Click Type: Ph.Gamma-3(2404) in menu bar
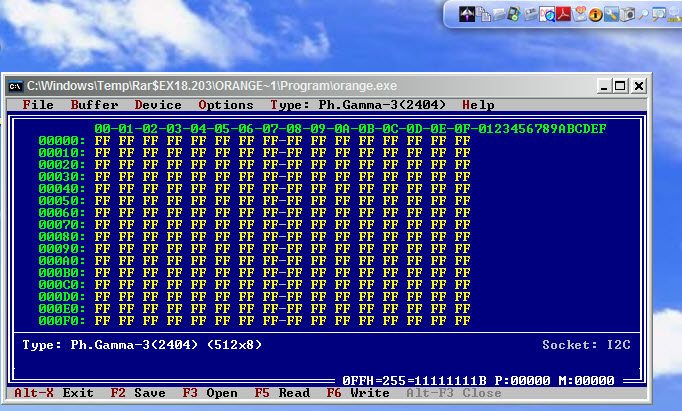682x411 pixels. pyautogui.click(x=358, y=105)
